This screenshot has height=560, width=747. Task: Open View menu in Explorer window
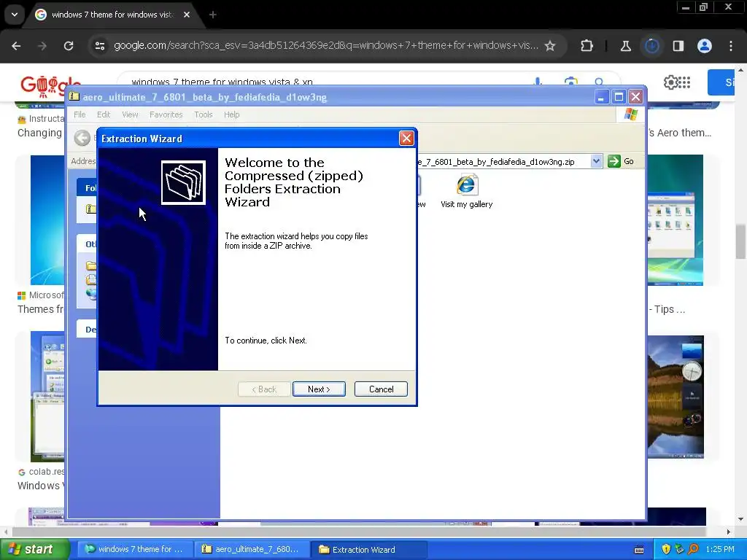pos(130,114)
